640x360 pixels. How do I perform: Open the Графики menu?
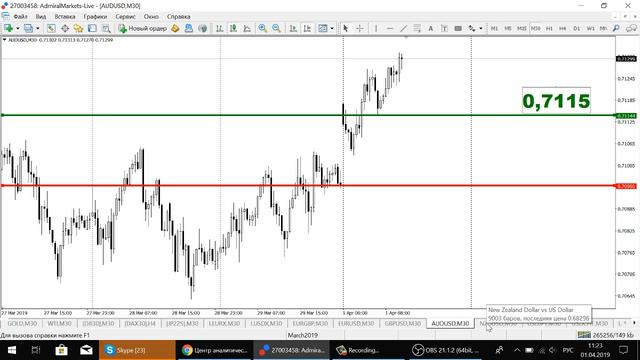coord(95,17)
